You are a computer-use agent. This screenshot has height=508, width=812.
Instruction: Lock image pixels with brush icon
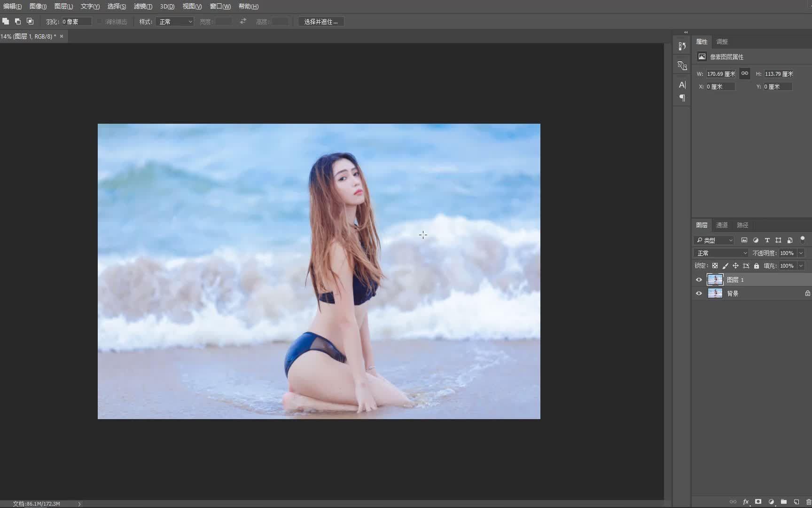[725, 266]
